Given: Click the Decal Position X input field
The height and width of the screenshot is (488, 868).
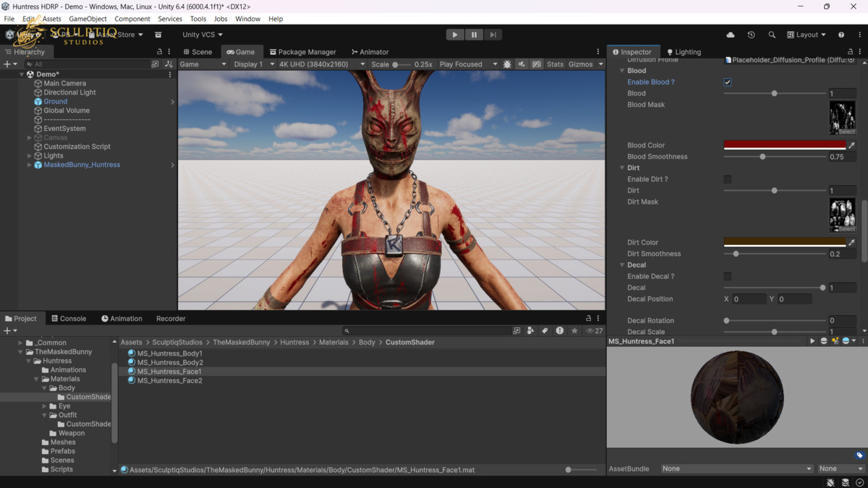Looking at the screenshot, I should coord(749,299).
